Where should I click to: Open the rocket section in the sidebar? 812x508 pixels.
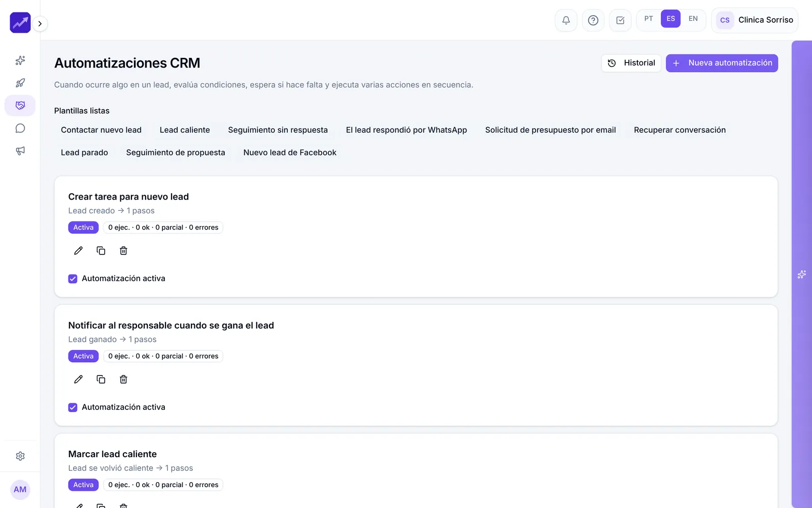pos(20,83)
